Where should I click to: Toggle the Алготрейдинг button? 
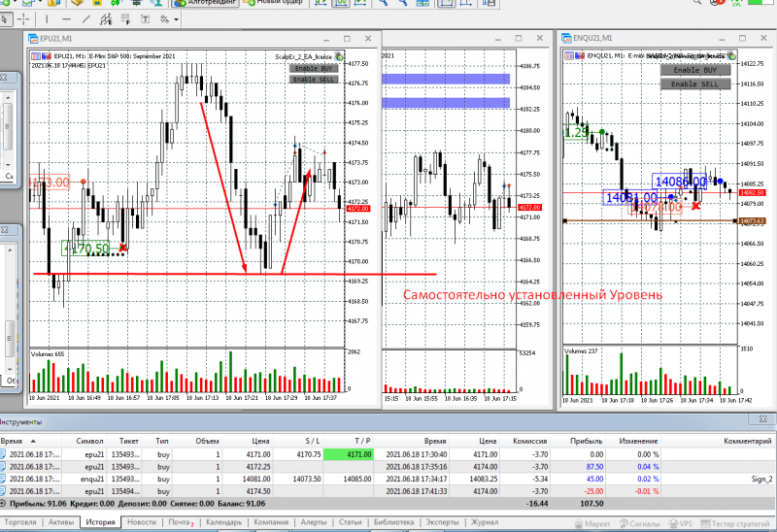click(205, 3)
